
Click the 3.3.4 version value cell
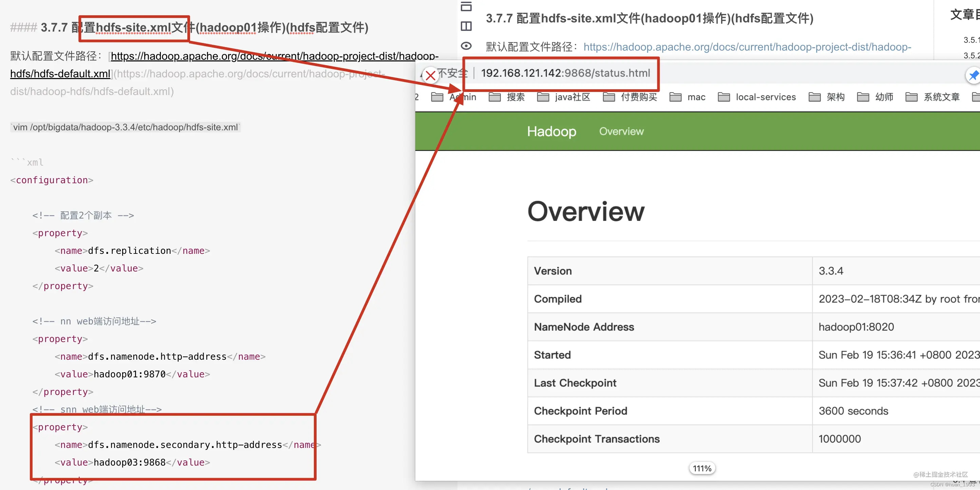click(831, 271)
